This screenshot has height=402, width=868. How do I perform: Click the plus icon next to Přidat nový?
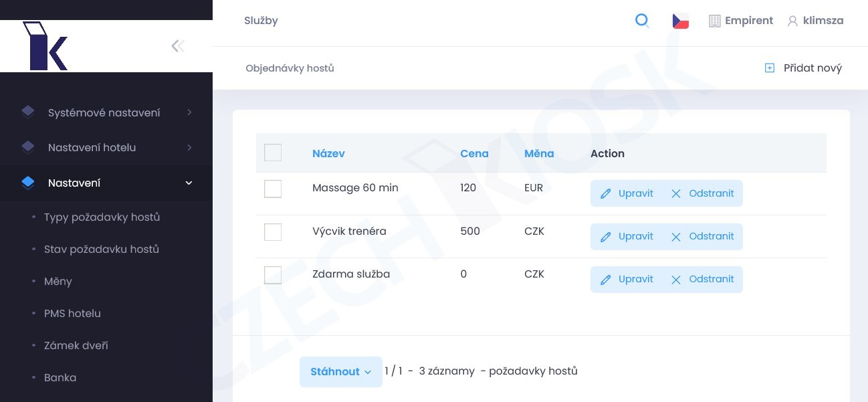(x=770, y=68)
